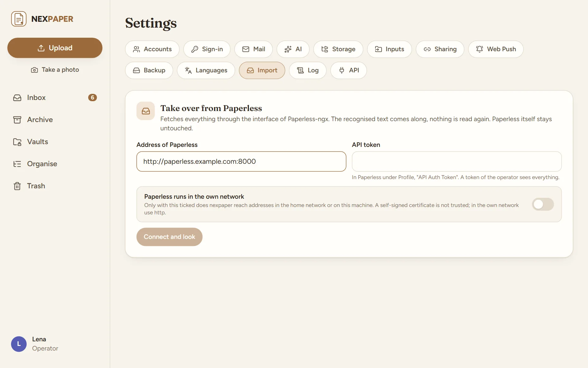Toggle Paperless runs in own network
The image size is (588, 368).
(x=543, y=204)
